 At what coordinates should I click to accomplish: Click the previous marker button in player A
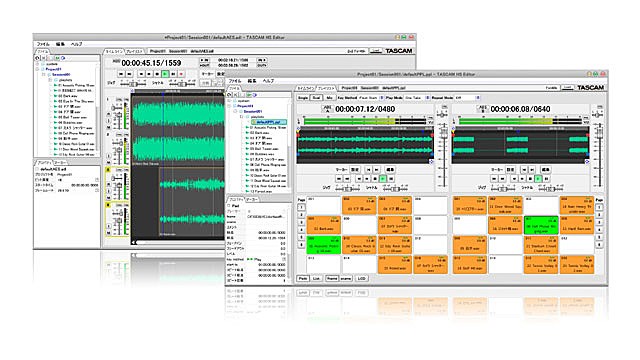[x=368, y=169]
